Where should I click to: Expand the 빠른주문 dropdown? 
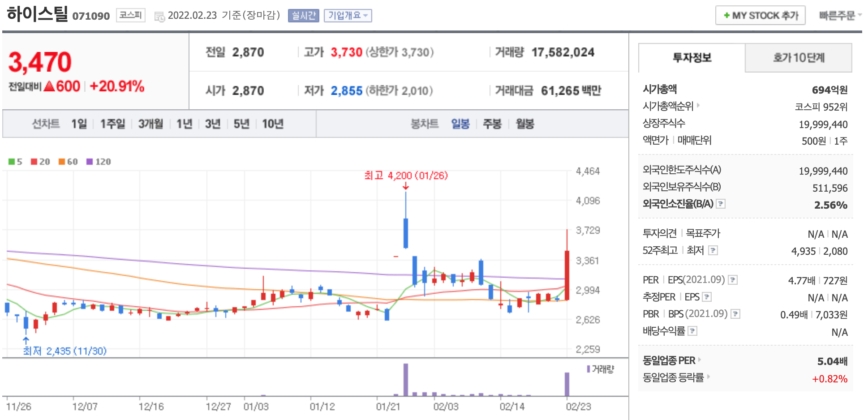tap(840, 16)
